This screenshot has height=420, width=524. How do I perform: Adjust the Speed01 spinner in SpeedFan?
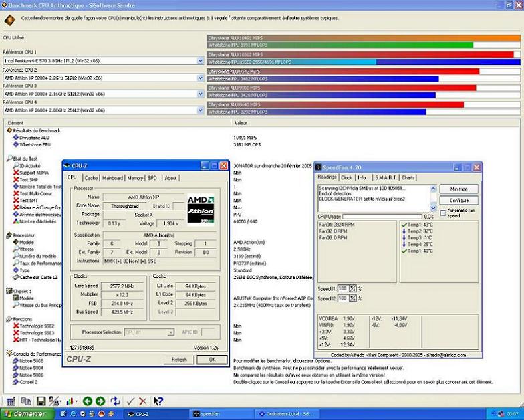point(353,289)
